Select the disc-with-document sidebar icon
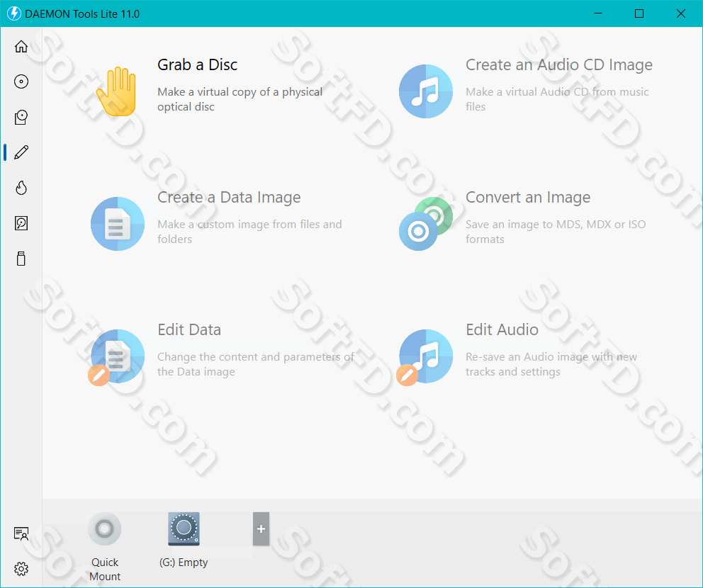 (21, 117)
